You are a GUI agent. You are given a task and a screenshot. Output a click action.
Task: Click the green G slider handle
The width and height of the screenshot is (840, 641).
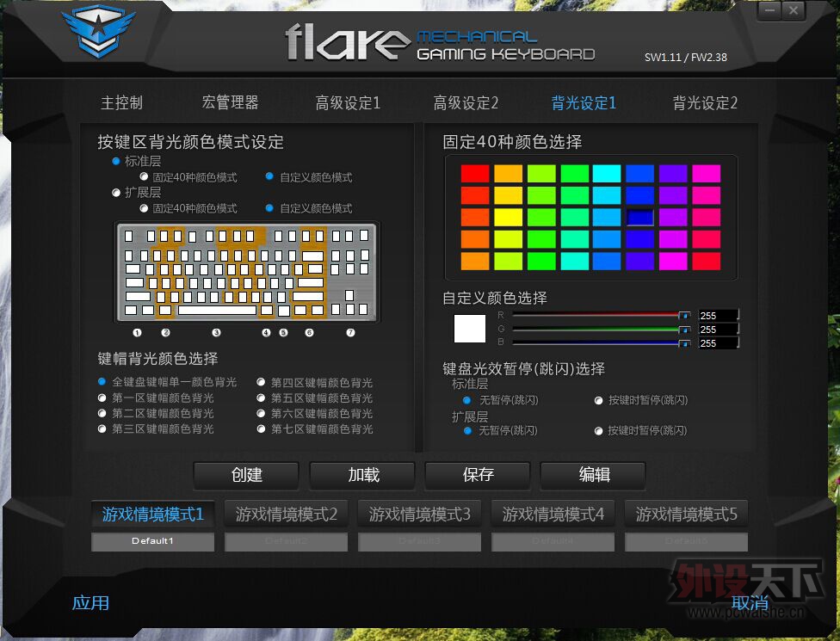pos(684,330)
